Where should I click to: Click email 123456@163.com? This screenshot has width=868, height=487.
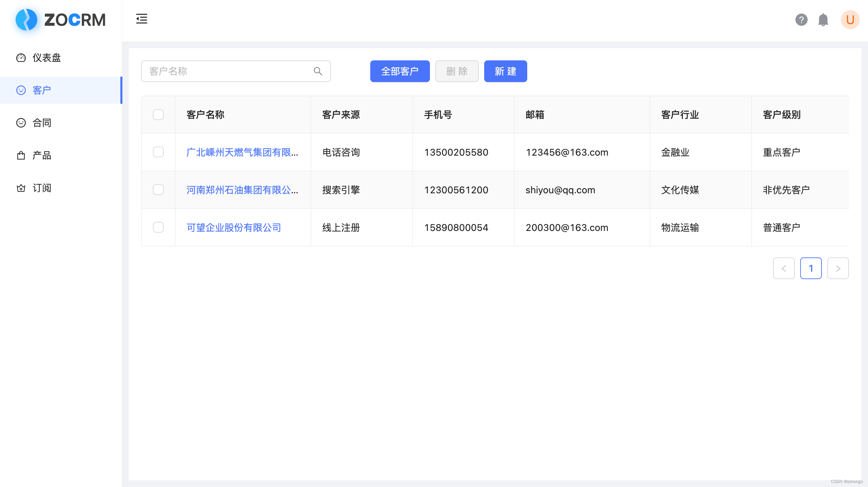click(x=567, y=152)
